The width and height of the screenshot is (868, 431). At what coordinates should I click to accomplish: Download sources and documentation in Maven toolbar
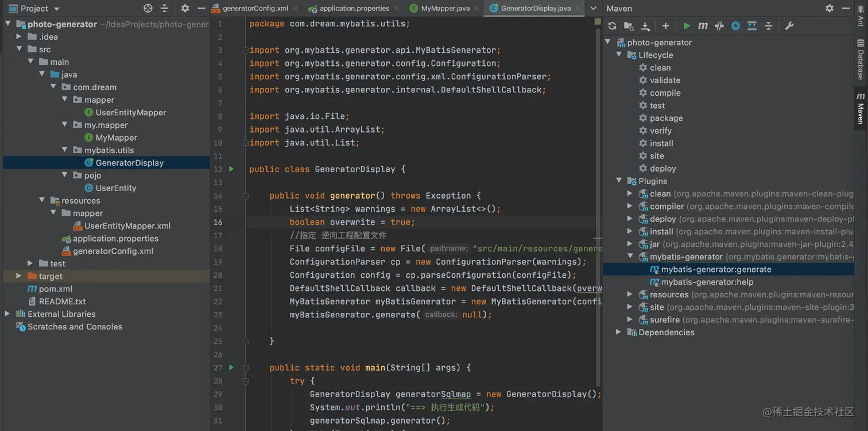(x=645, y=26)
